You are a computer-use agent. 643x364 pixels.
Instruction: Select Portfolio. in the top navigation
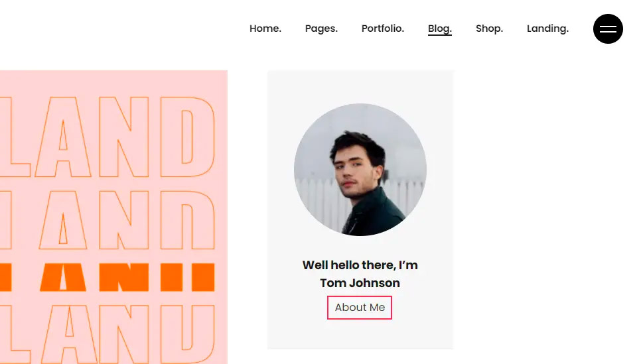pos(382,29)
